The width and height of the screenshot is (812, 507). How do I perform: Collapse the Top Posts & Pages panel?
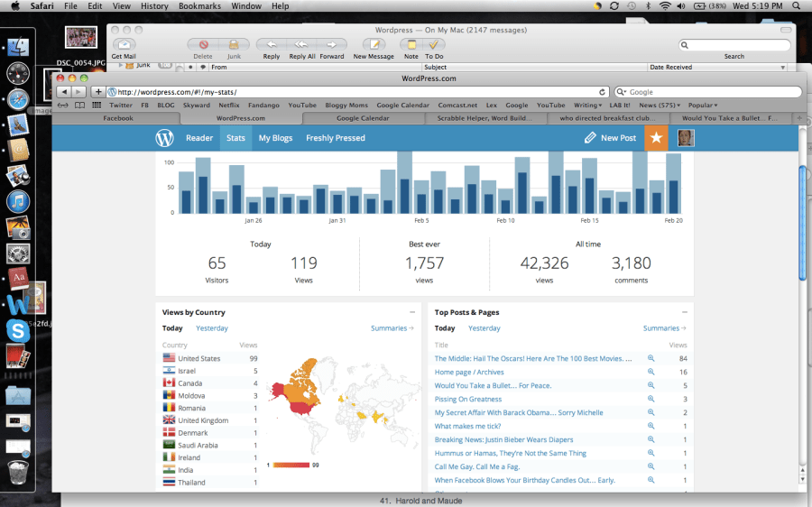(684, 312)
